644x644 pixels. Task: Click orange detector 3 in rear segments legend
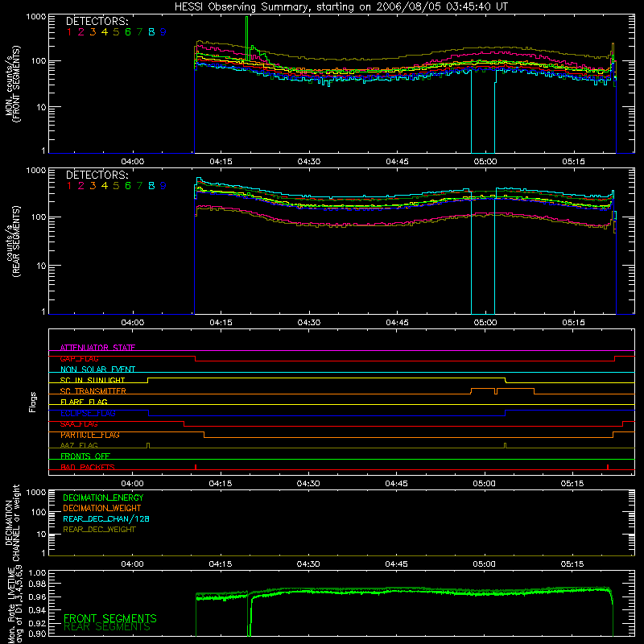pos(93,186)
